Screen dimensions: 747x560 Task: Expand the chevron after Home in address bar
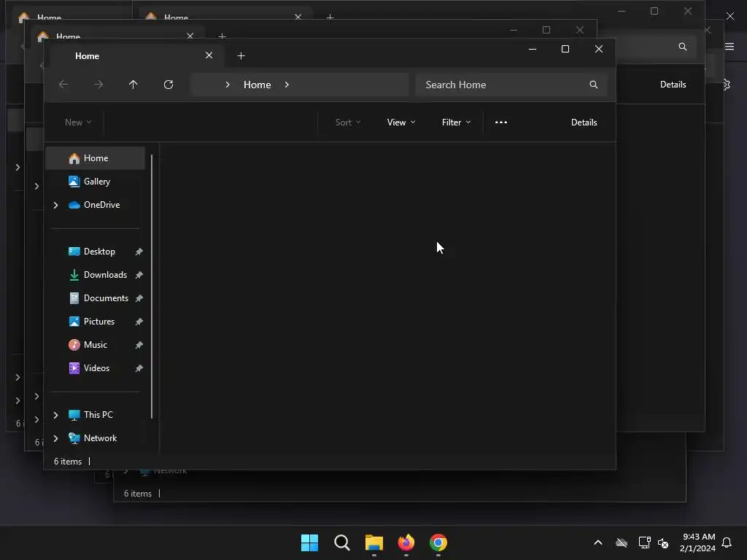(x=286, y=85)
